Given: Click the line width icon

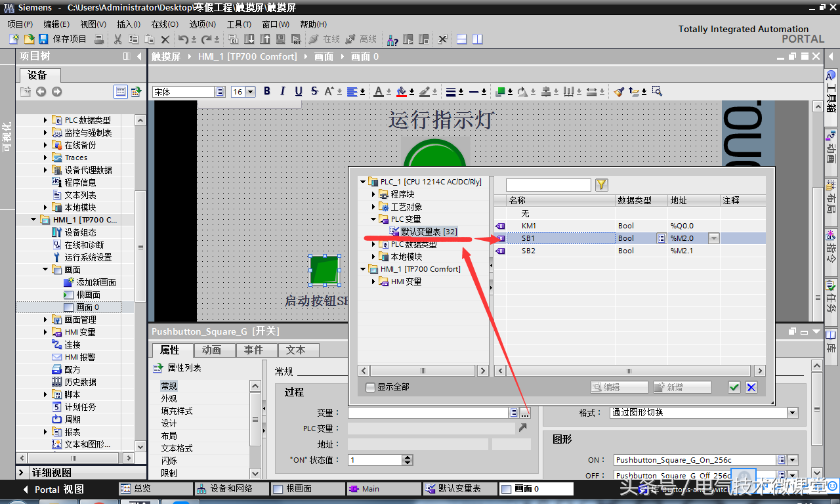Looking at the screenshot, I should point(451,91).
